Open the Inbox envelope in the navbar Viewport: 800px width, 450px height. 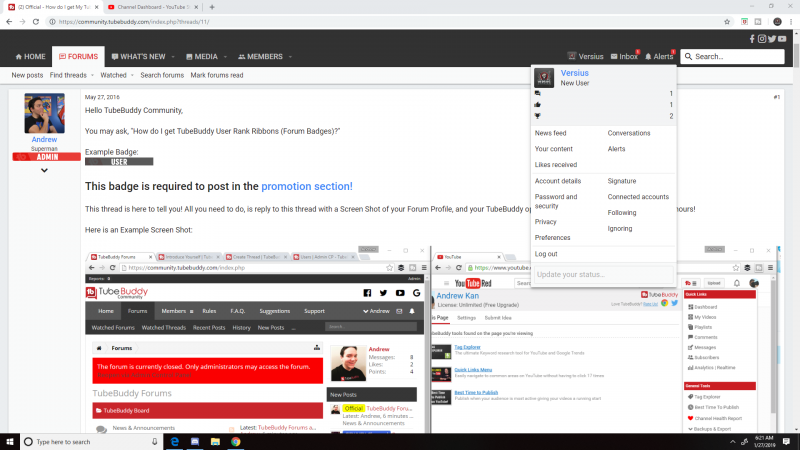coord(622,57)
